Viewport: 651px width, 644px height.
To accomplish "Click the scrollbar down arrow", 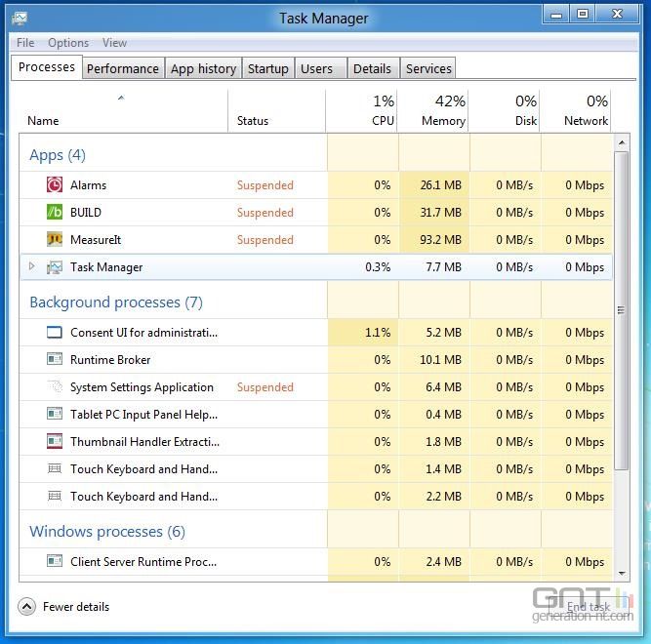I will point(622,574).
